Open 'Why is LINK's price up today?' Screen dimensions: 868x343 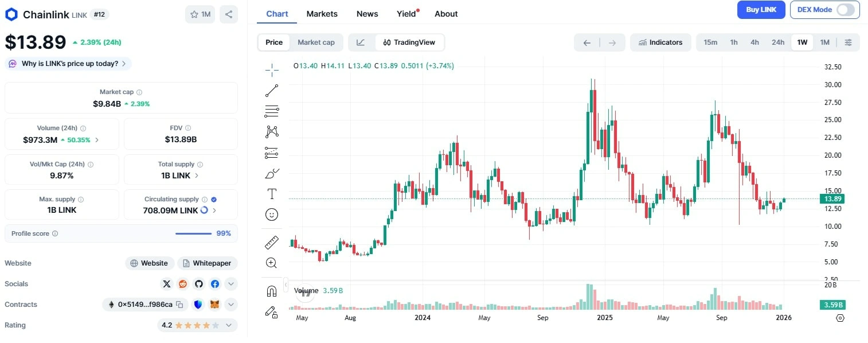(68, 64)
